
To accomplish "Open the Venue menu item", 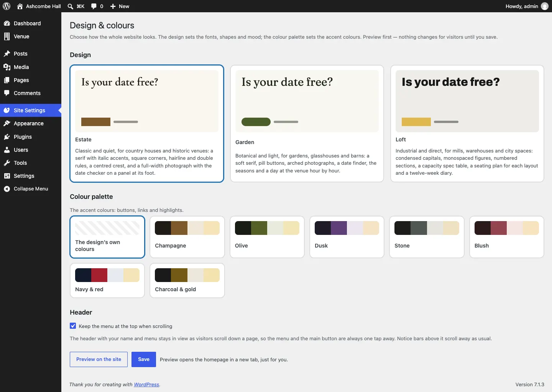I will point(31,36).
